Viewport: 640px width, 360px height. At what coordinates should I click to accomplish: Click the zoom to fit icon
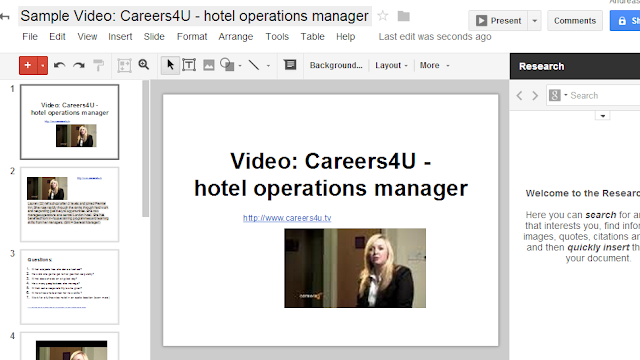tap(124, 65)
